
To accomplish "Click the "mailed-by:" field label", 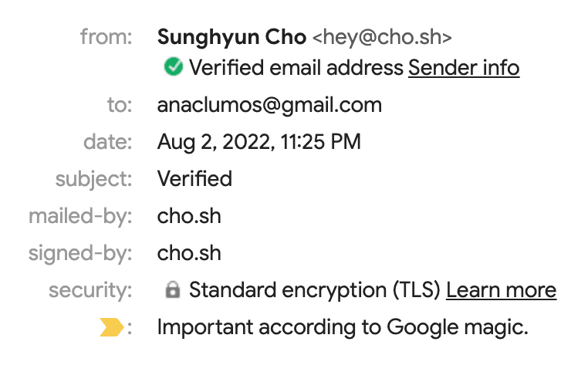I will click(x=80, y=216).
